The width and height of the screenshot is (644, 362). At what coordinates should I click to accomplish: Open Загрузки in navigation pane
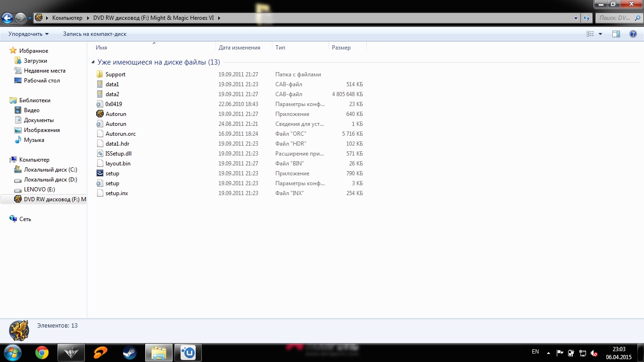click(x=35, y=61)
